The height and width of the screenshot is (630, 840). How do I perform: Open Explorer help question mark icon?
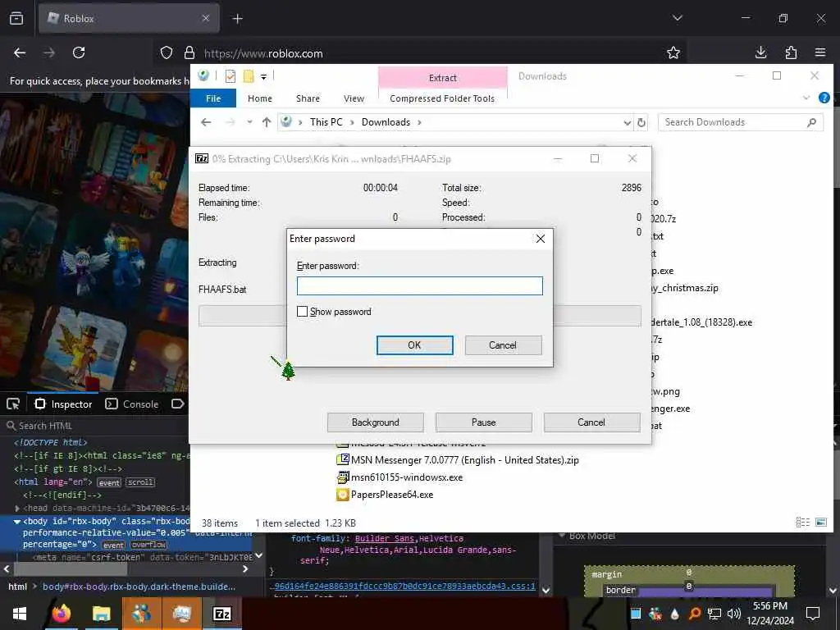click(824, 98)
